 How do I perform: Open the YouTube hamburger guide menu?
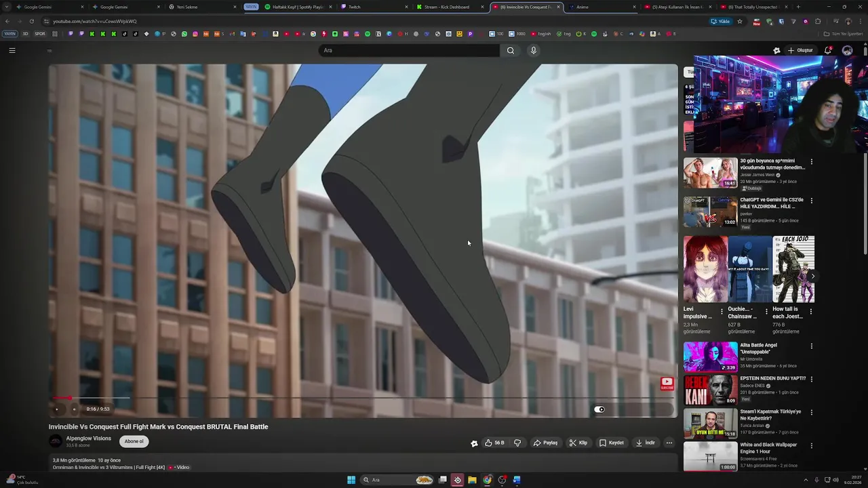tap(12, 50)
